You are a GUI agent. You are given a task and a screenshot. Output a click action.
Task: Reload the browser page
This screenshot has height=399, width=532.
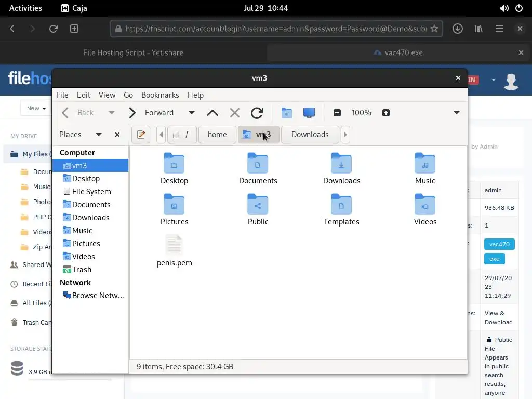(54, 29)
